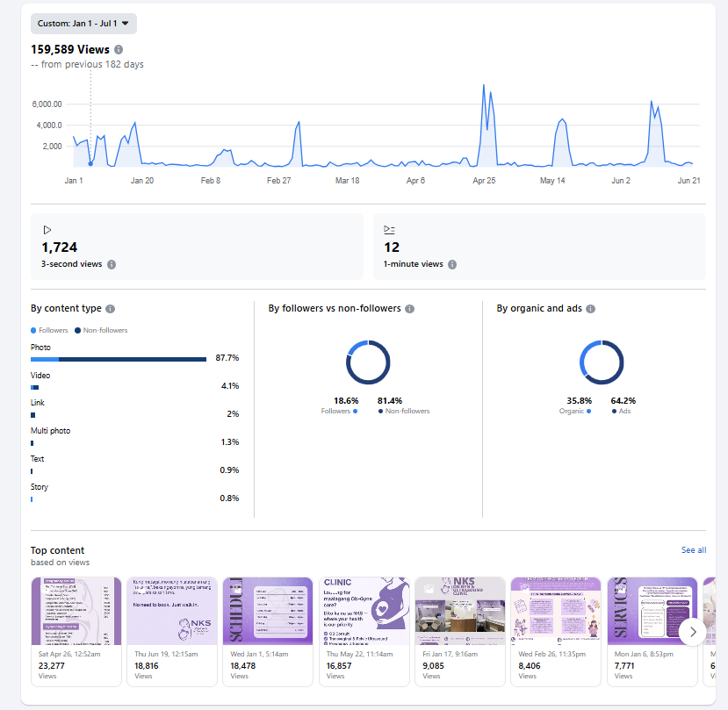Viewport: 728px width, 710px height.
Task: Click the followers vs non-followers donut chart
Action: tap(368, 362)
